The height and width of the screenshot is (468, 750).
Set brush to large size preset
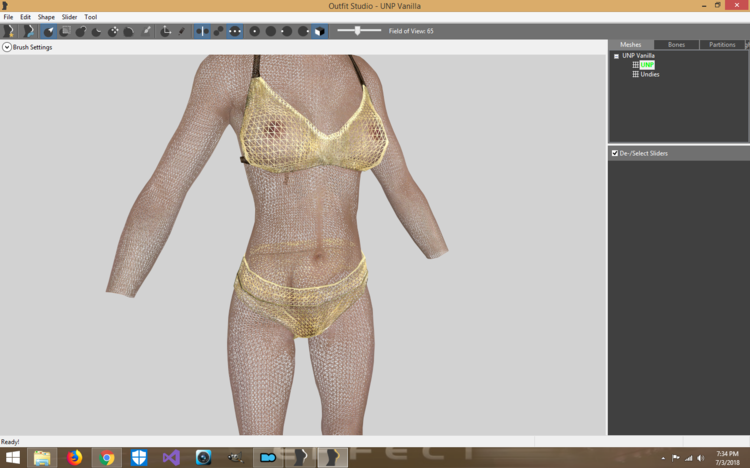point(271,31)
